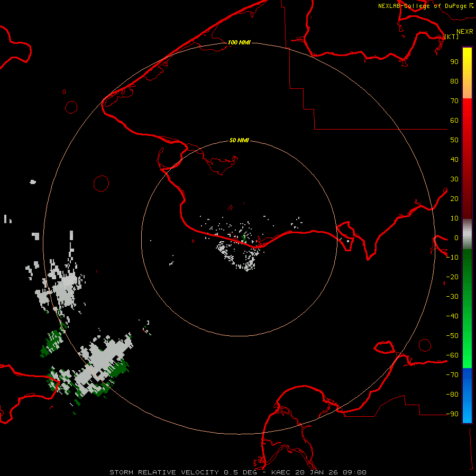Click the yellow top segment of the color bar

(467, 73)
